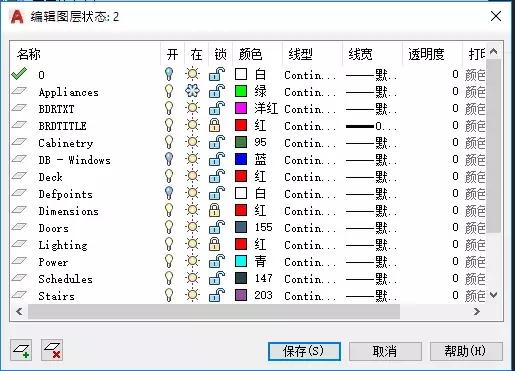The width and height of the screenshot is (515, 371).
Task: Lock the Cabinetry layer padlock
Action: point(217,142)
